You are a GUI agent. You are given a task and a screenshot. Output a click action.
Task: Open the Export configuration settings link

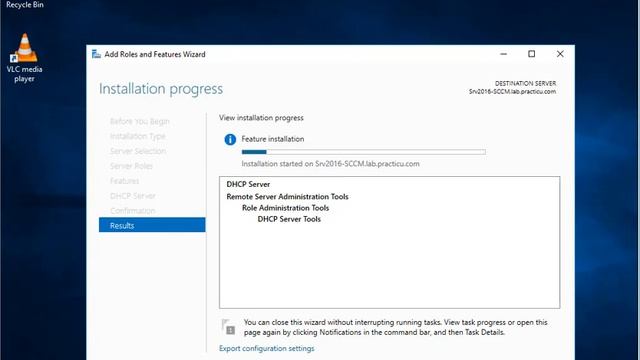click(267, 348)
